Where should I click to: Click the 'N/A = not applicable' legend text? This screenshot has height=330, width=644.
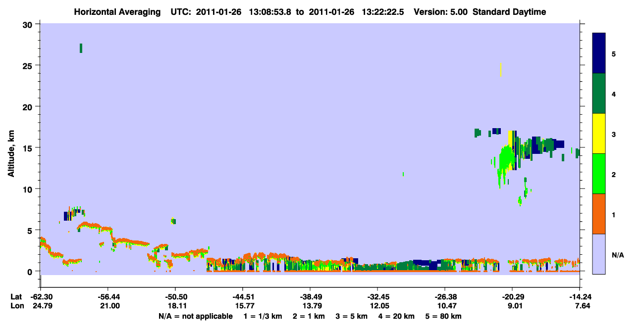pyautogui.click(x=195, y=316)
